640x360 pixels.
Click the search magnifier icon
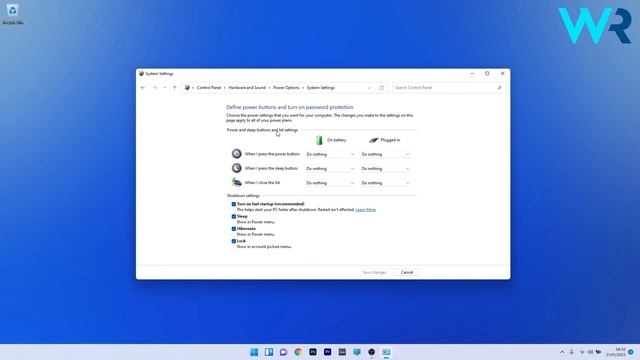(499, 88)
